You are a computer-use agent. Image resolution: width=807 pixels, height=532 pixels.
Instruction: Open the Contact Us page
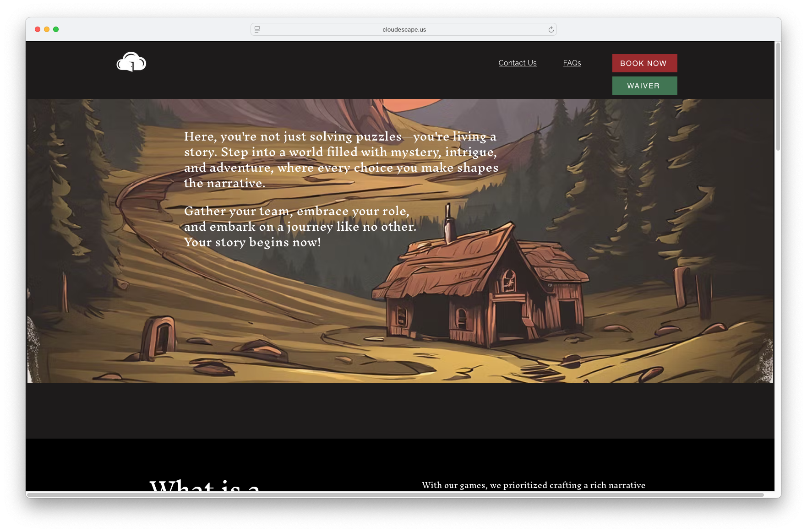(x=517, y=63)
